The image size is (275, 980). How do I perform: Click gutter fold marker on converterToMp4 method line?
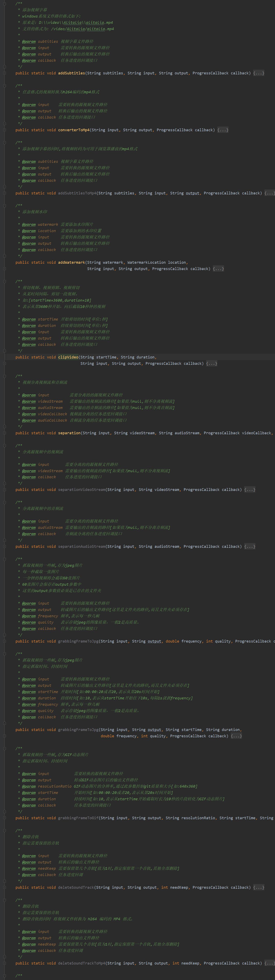(x=4, y=130)
